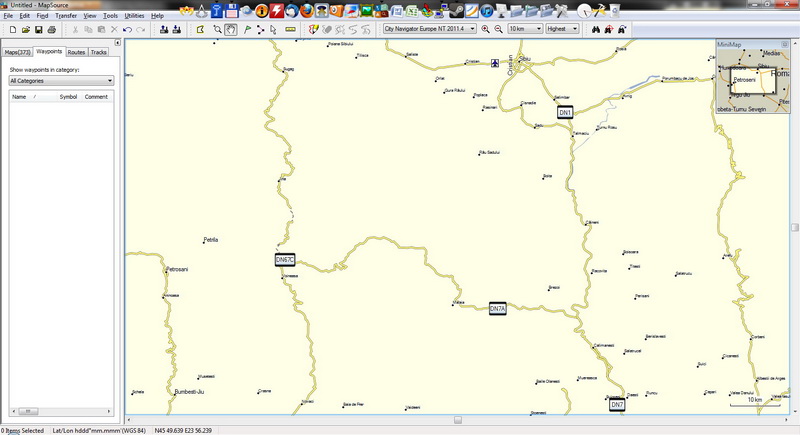The width and height of the screenshot is (800, 435).
Task: Pick the Measure distance ruler tool
Action: coord(291,29)
